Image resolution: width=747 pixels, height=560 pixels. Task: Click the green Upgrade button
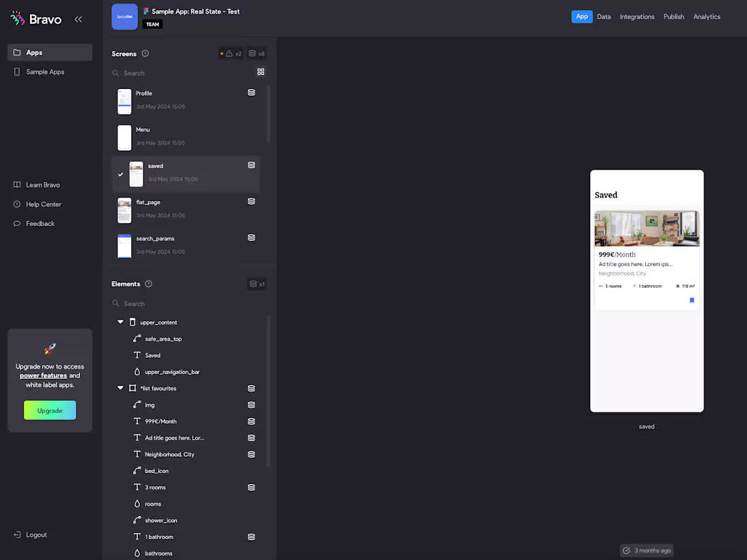(x=50, y=410)
